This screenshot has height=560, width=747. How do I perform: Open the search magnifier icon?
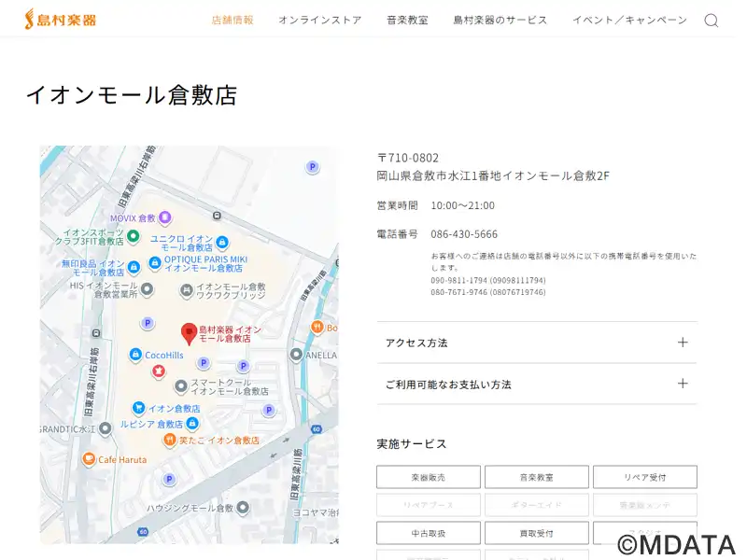(x=712, y=20)
